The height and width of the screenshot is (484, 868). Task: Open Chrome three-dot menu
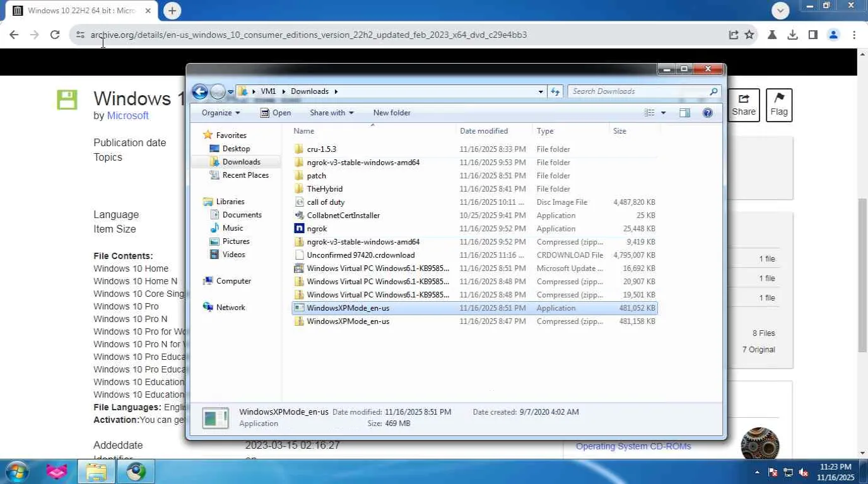pyautogui.click(x=854, y=35)
